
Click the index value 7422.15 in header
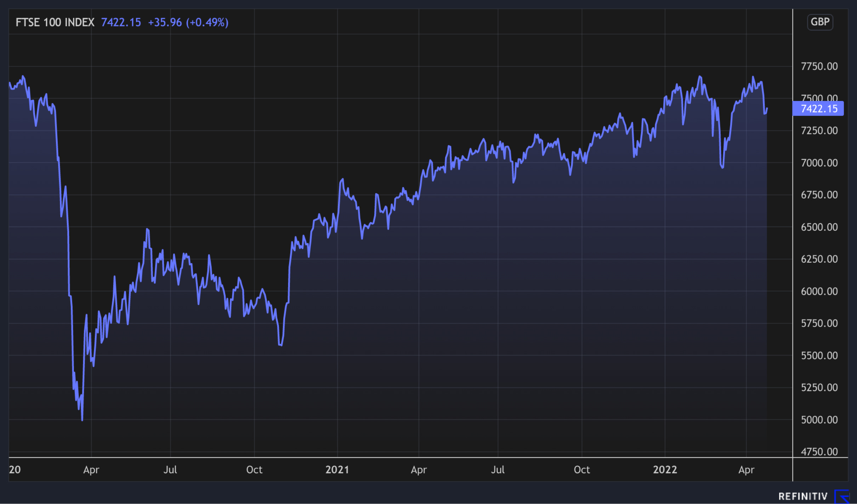[121, 22]
